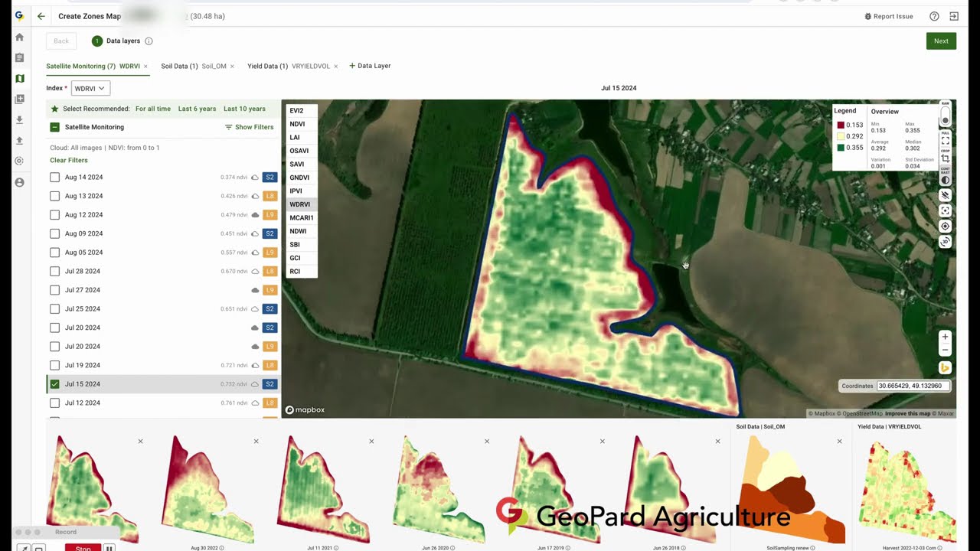Check the Jul 19 2024 image
This screenshot has width=980, height=551.
pyautogui.click(x=54, y=365)
